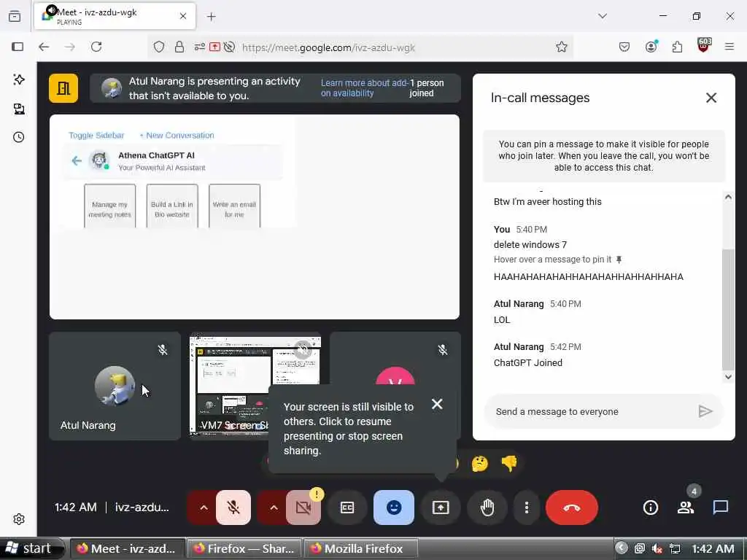
Task: Leave the call with red hangup button
Action: tap(572, 507)
